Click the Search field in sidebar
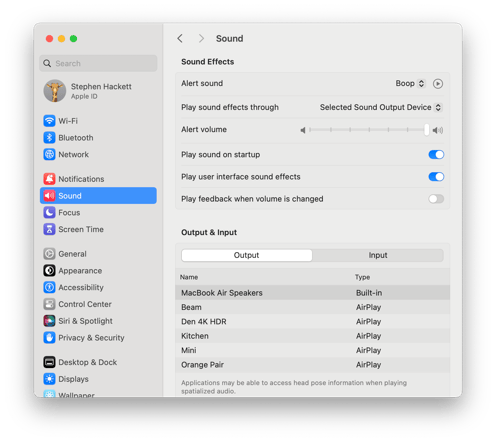 (98, 63)
